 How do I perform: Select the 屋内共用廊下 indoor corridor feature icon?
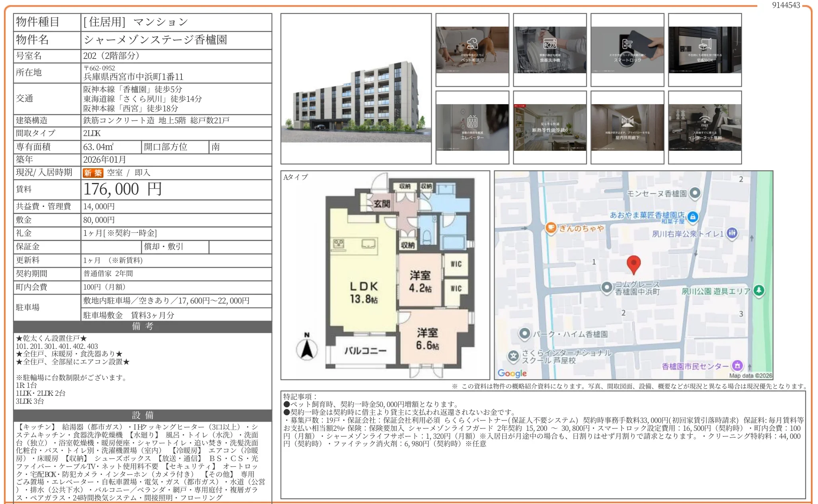(627, 127)
